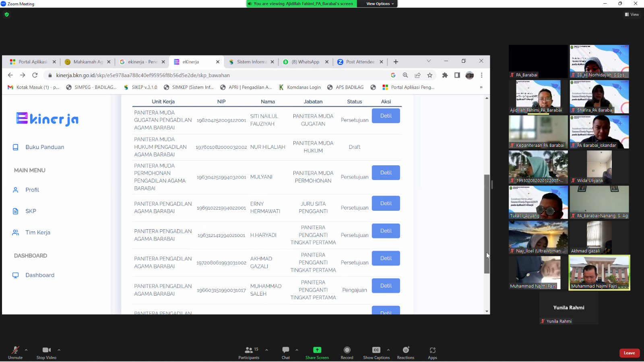
Task: Leave the Zoom meeting
Action: tap(629, 353)
